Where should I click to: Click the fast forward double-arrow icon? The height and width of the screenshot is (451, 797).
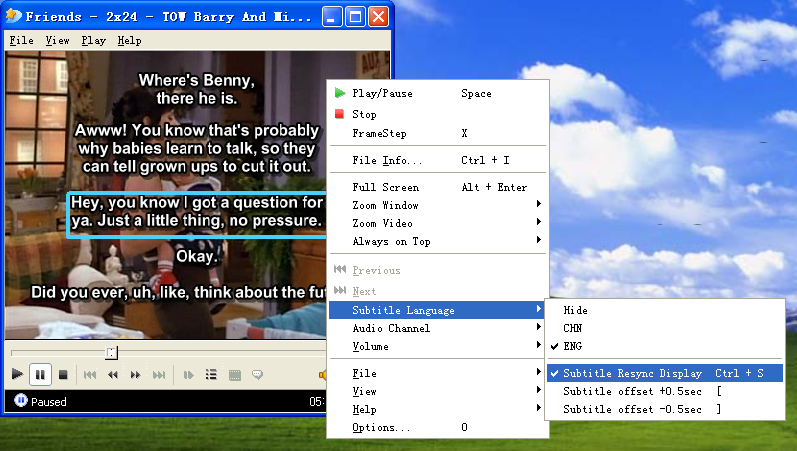[135, 375]
